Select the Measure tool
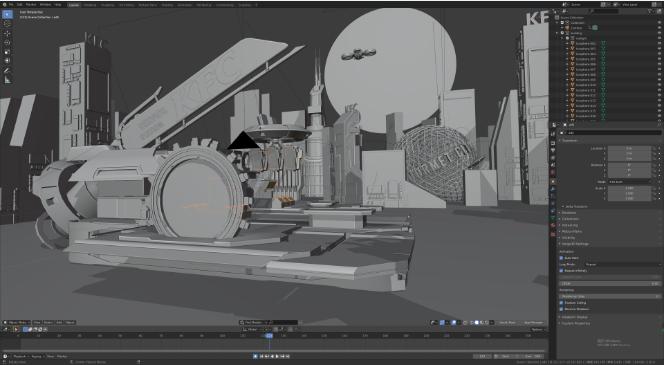Viewport: 664px width, 365px height. coord(7,80)
